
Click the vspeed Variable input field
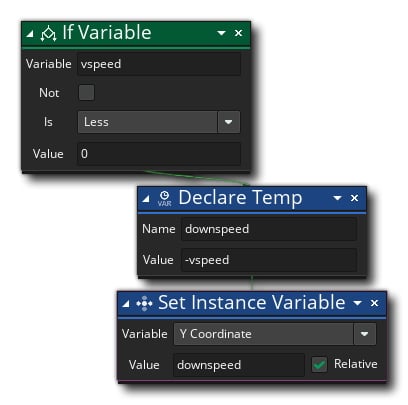coord(159,64)
